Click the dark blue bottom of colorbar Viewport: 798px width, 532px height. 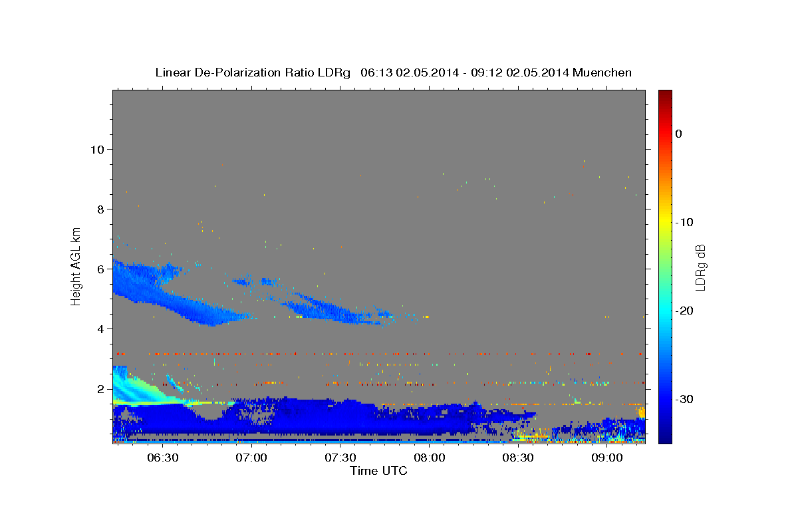[x=665, y=437]
